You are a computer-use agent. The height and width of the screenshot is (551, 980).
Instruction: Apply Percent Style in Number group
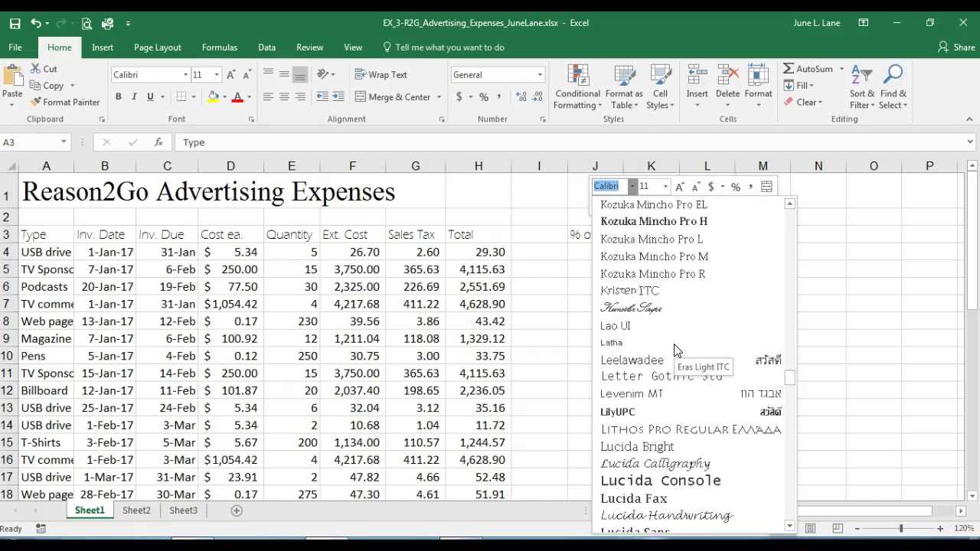click(x=484, y=97)
